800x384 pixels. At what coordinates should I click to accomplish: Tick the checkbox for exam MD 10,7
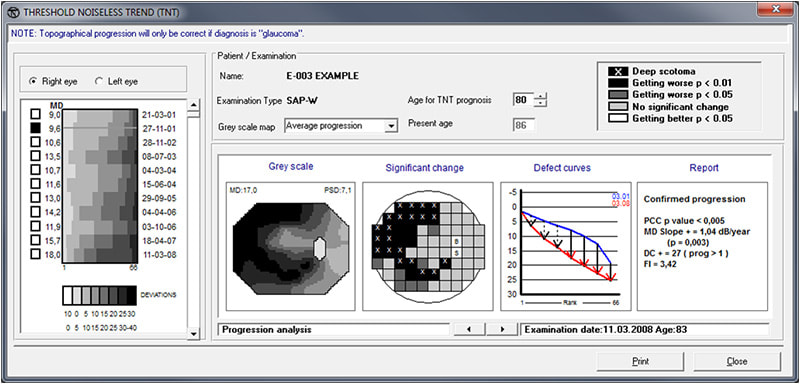36,169
